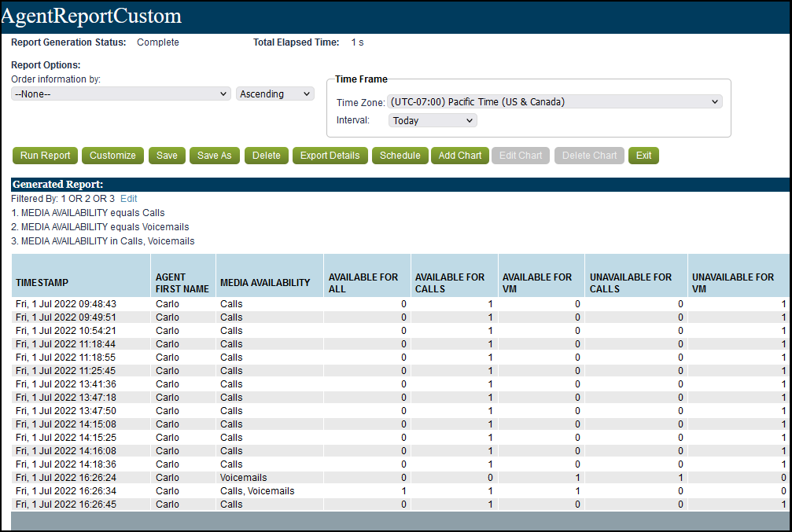Click the Complete generation status text
Viewport: 792px width, 532px height.
(x=157, y=42)
